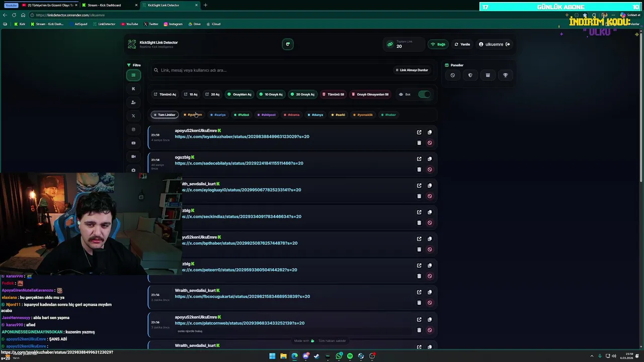
Task: Delete the platcornweb link entry
Action: 419,330
